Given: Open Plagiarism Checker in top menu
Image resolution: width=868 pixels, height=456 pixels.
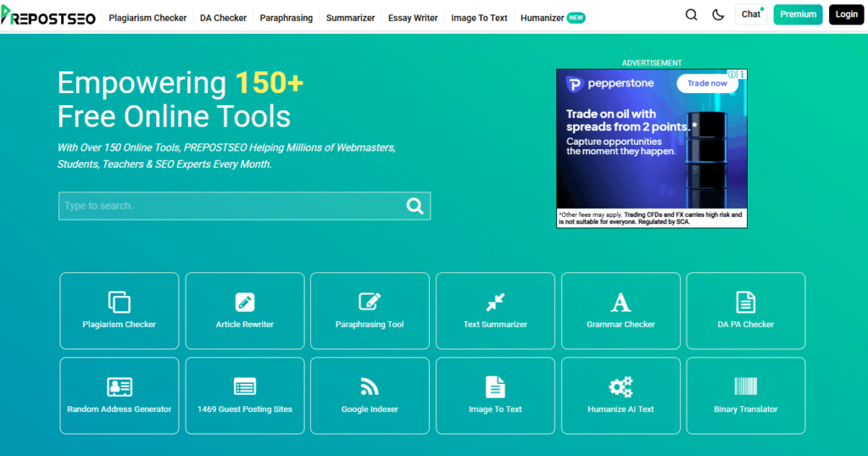Looking at the screenshot, I should 147,18.
